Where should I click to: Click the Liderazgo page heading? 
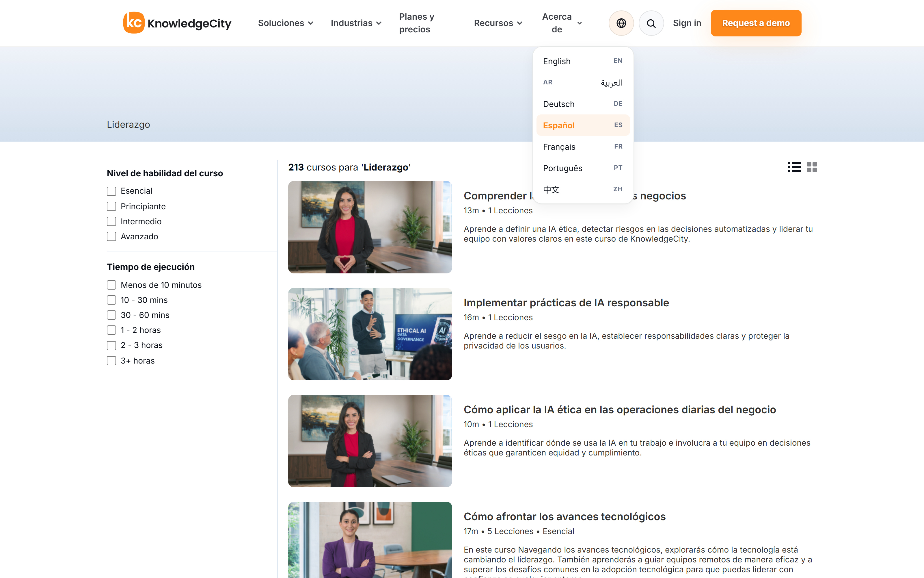(x=128, y=125)
